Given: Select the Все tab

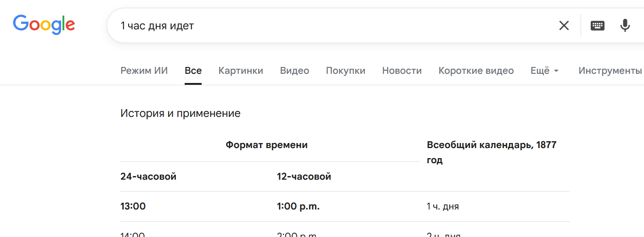Looking at the screenshot, I should 193,71.
